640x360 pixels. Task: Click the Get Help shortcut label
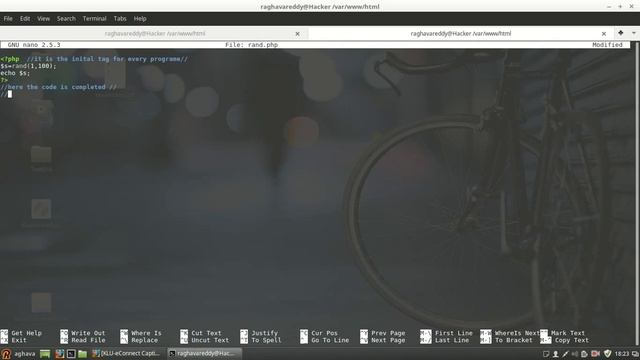click(27, 333)
